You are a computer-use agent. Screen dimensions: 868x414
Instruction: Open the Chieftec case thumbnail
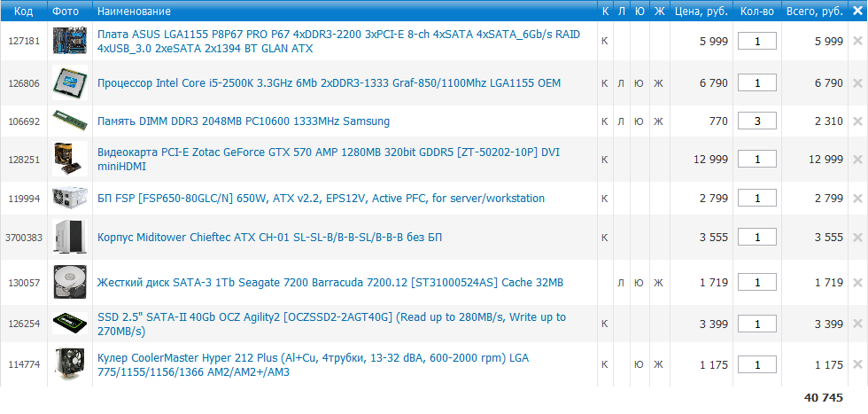[x=70, y=238]
